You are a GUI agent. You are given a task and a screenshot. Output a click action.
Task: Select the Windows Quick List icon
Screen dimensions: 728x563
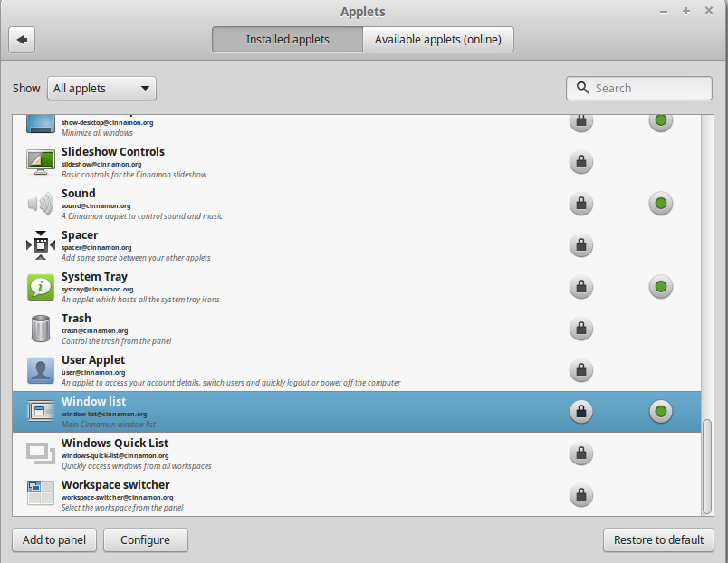[41, 453]
